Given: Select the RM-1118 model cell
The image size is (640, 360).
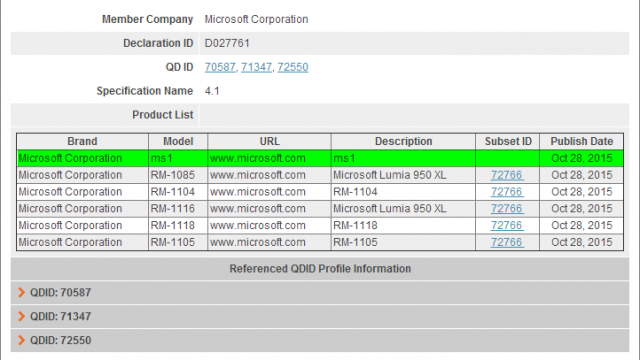Looking at the screenshot, I should point(178,225).
